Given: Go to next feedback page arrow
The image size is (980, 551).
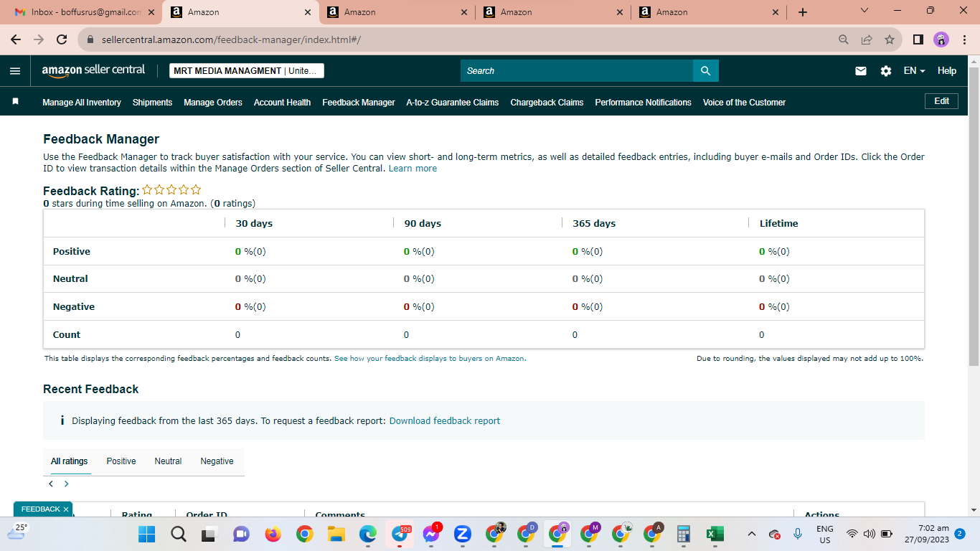Looking at the screenshot, I should [x=67, y=484].
